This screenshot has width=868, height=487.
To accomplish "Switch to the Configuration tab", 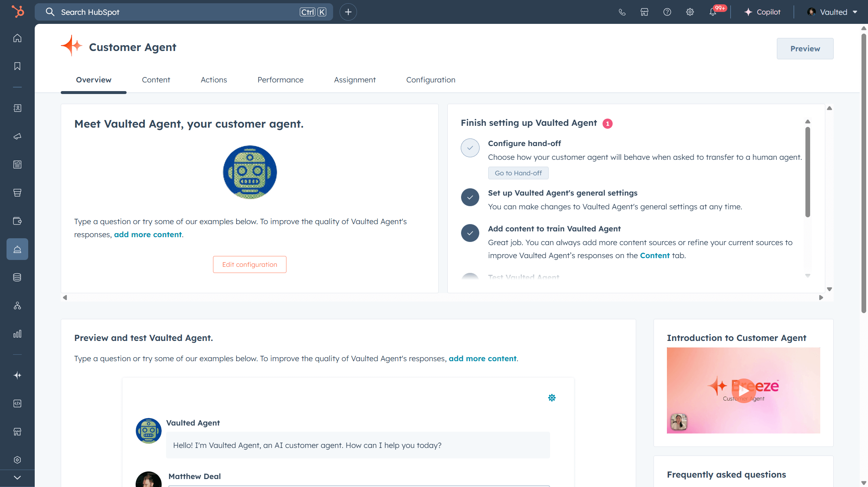I will (431, 80).
